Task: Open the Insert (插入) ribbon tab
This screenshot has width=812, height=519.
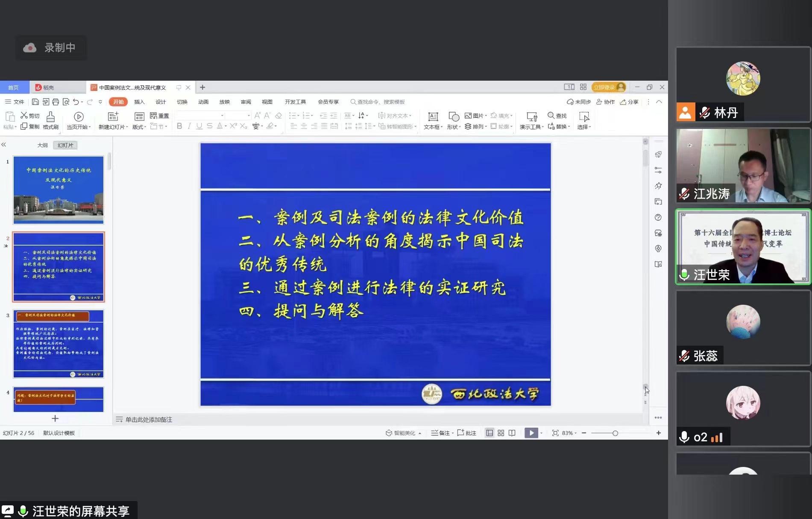Action: pyautogui.click(x=139, y=102)
